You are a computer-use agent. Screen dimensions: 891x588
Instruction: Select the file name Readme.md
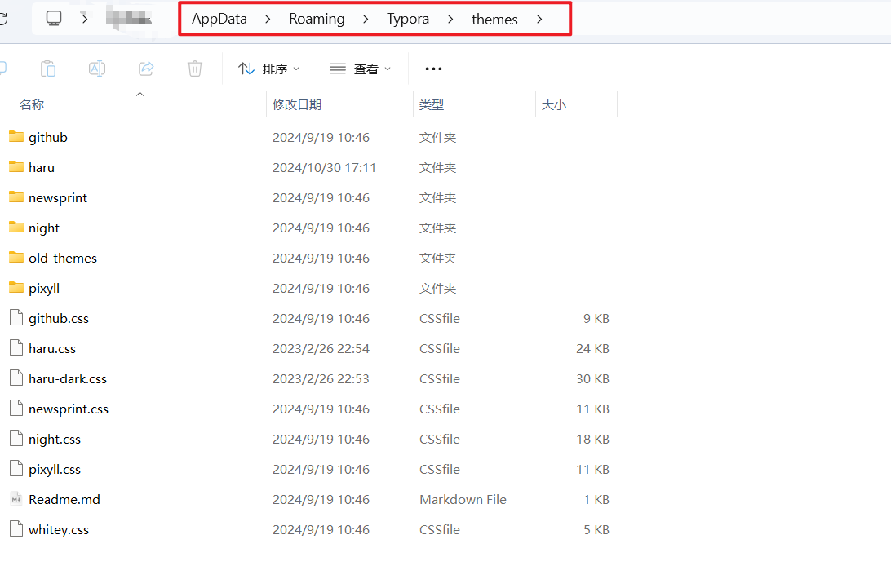pos(64,499)
